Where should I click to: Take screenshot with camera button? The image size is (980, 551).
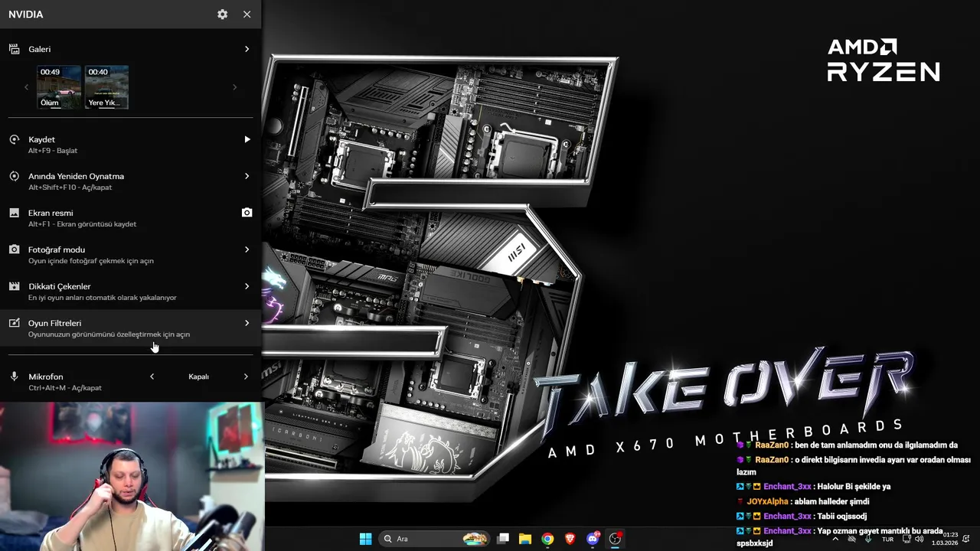(247, 213)
